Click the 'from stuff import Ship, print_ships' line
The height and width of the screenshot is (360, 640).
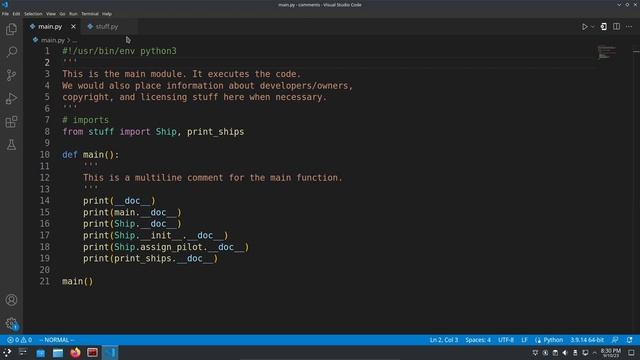point(153,132)
